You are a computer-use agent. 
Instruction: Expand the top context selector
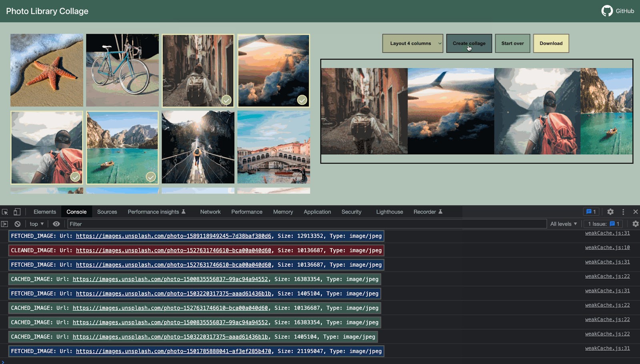36,224
